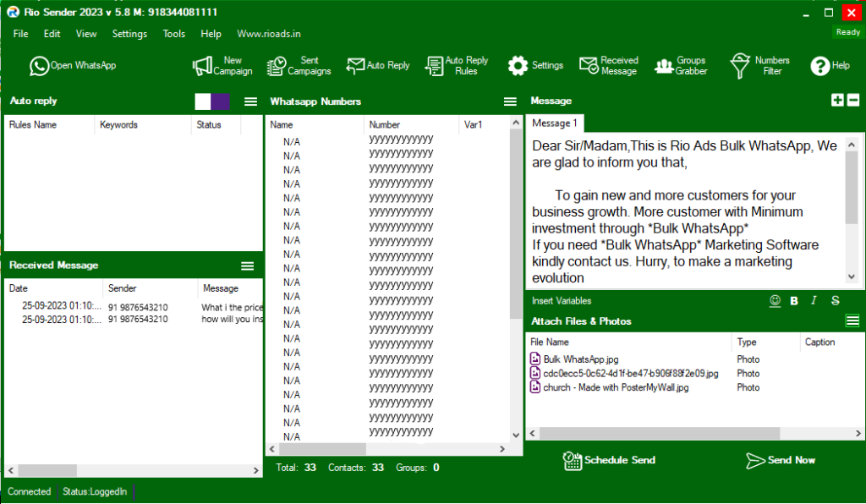Click Status:LoggedIn in status bar
Screen dimensions: 866x504
click(95, 491)
